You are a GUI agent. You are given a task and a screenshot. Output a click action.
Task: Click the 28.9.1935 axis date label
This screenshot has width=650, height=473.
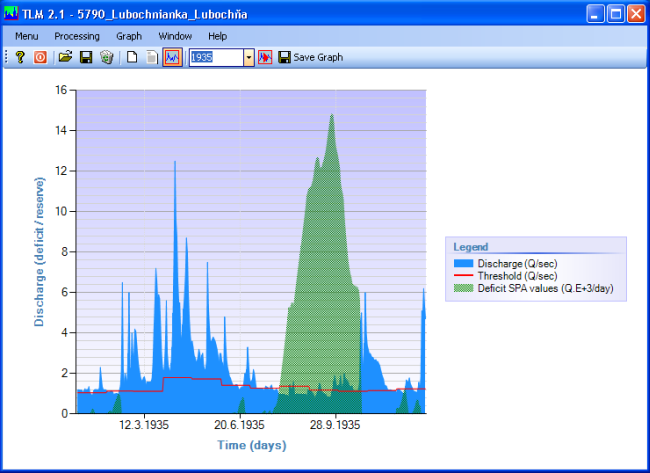(335, 425)
